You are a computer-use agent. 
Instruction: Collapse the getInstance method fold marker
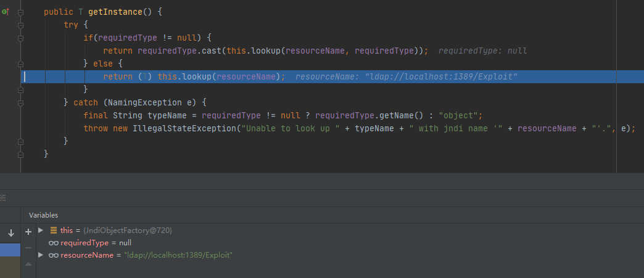(20, 12)
